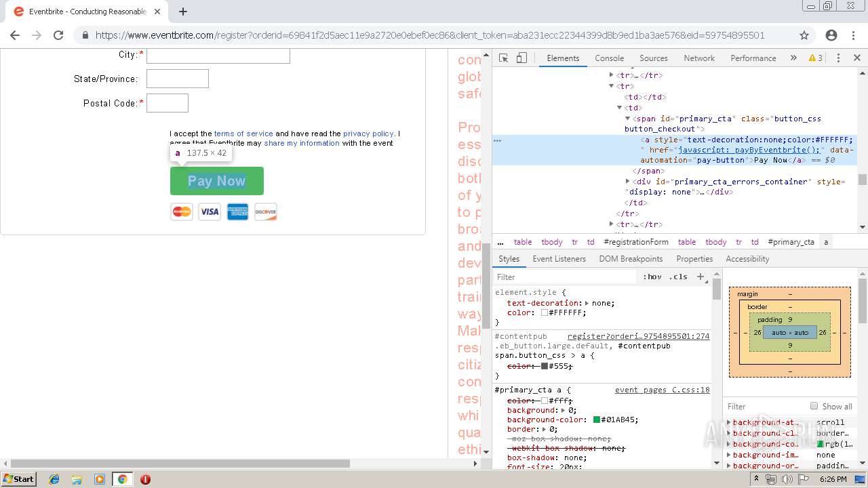Focus the Computed pane Filter box

pyautogui.click(x=764, y=406)
